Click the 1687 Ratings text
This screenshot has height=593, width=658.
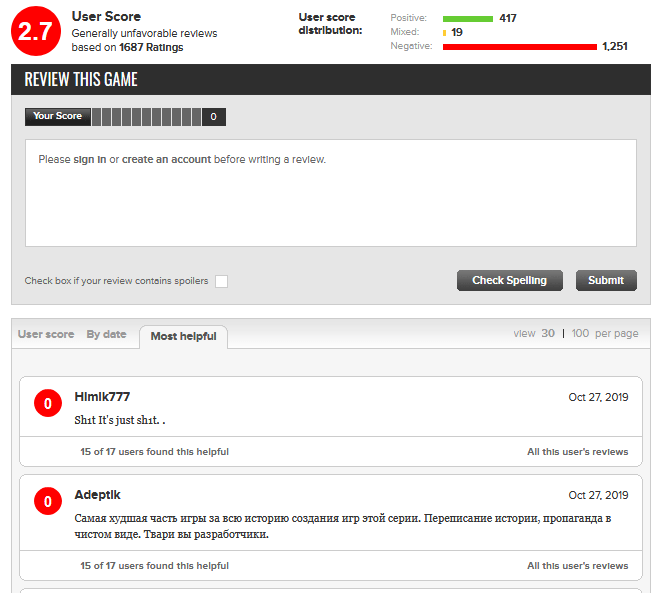(151, 47)
